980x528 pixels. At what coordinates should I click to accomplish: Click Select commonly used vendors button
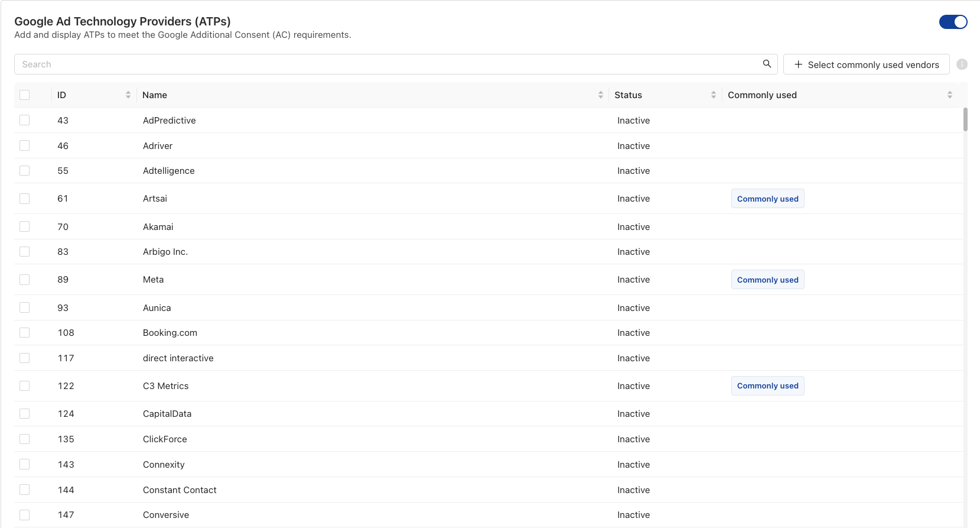pos(866,64)
